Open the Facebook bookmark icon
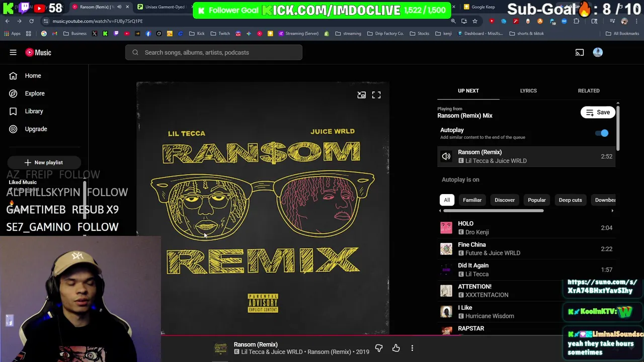Image resolution: width=644 pixels, height=362 pixels. point(148,34)
